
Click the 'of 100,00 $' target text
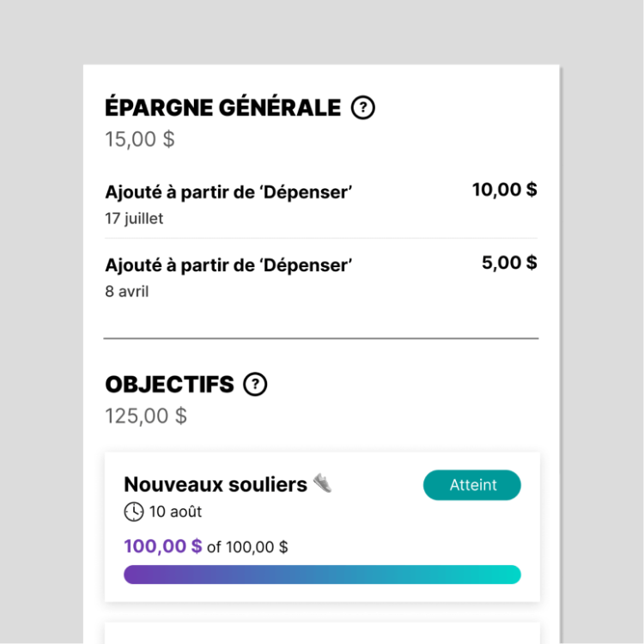coord(247,547)
